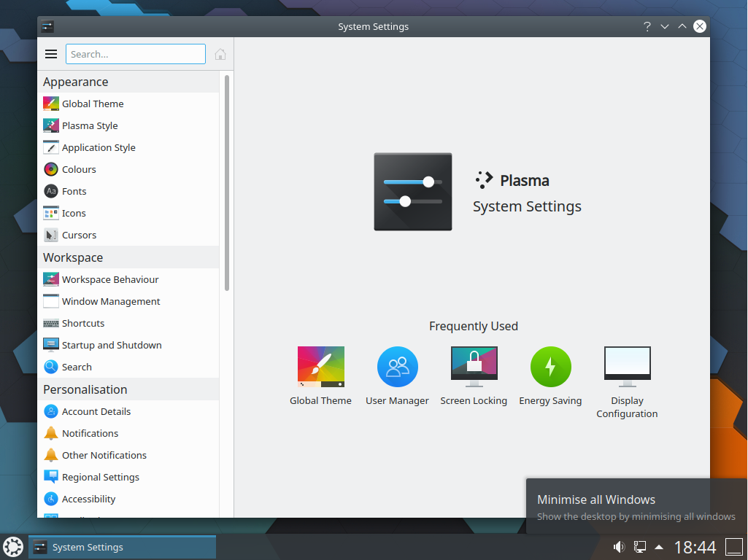Open Other Notifications settings
Viewport: 748px width, 560px height.
[128, 456]
